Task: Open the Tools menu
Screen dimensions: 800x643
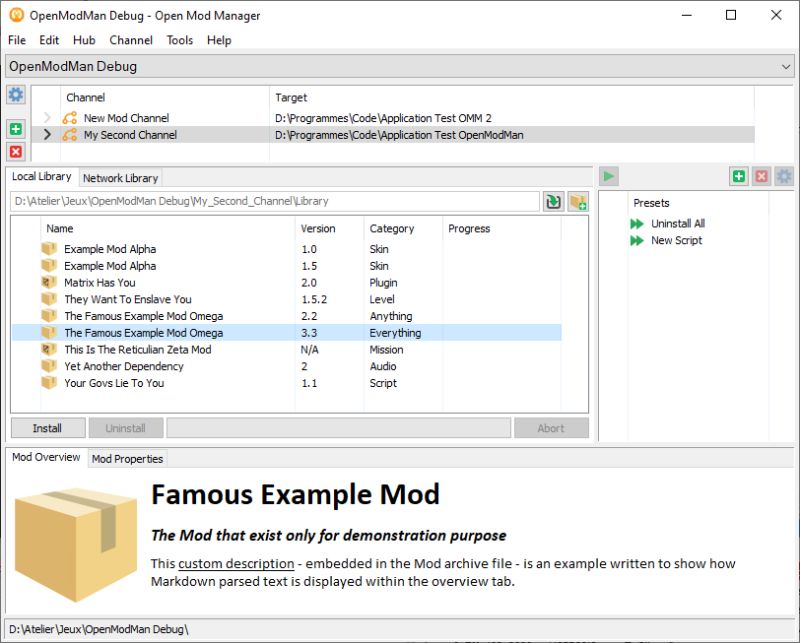Action: pos(180,40)
